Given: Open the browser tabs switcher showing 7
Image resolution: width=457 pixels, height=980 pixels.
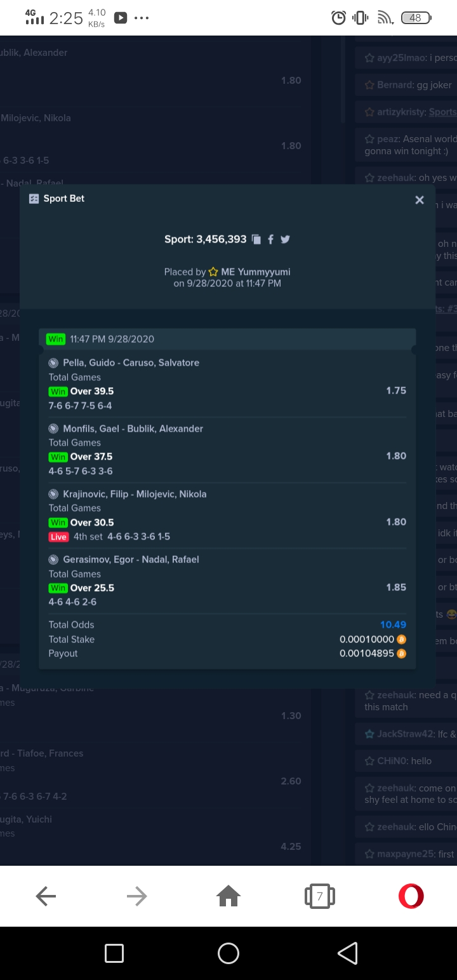Looking at the screenshot, I should (320, 896).
